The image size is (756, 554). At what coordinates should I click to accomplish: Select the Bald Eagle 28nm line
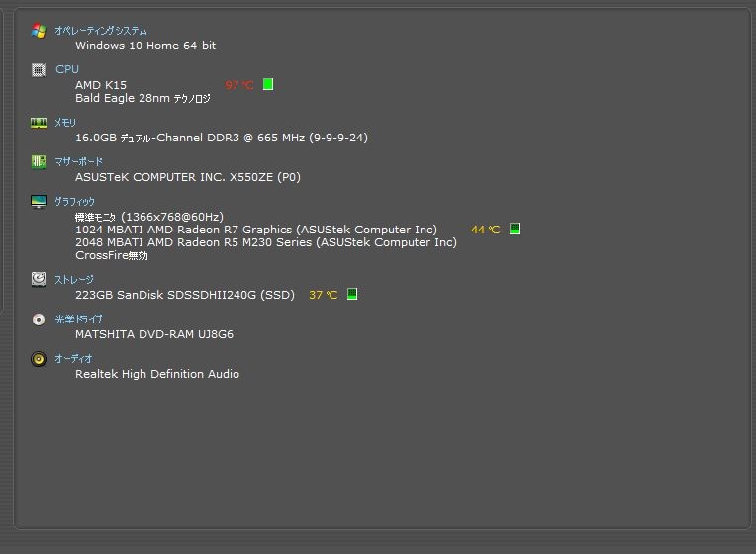142,98
